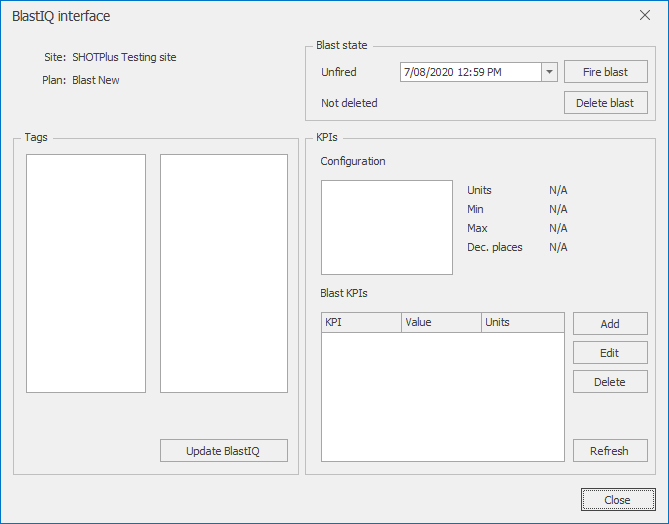Click the Delete blast button

coord(605,103)
